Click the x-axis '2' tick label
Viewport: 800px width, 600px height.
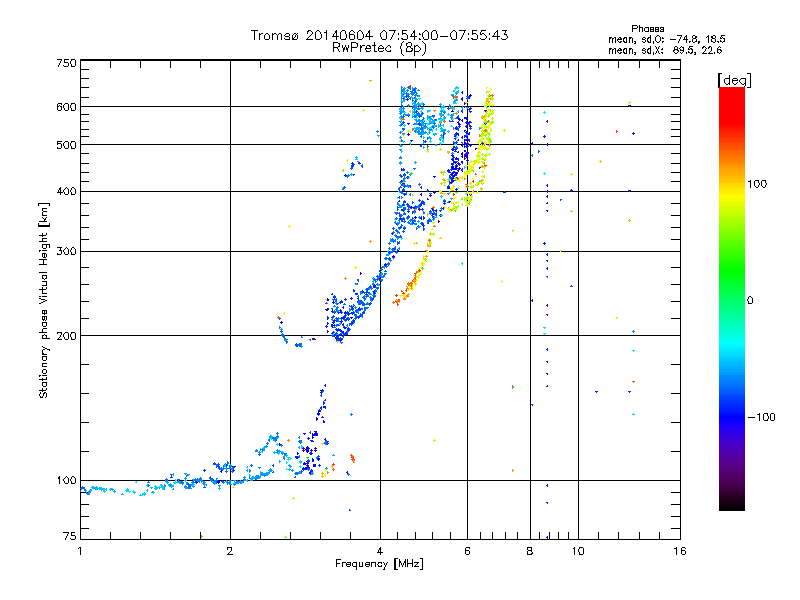[x=230, y=551]
